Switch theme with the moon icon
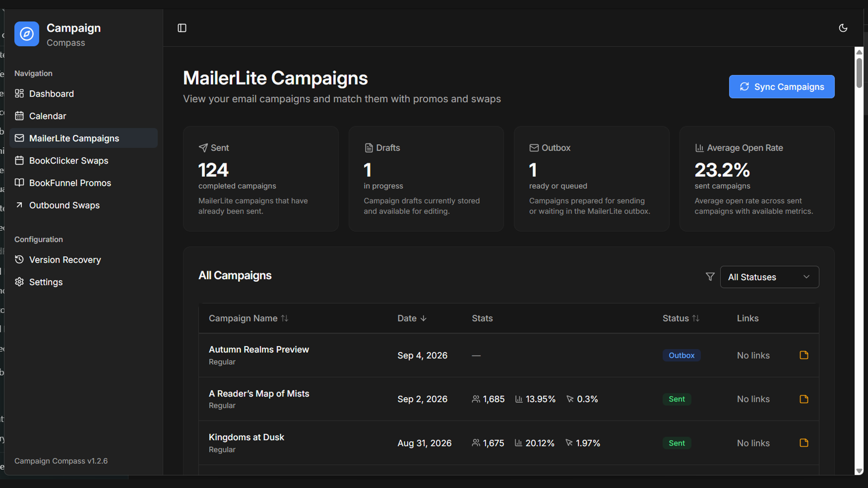The width and height of the screenshot is (868, 488). tap(843, 28)
